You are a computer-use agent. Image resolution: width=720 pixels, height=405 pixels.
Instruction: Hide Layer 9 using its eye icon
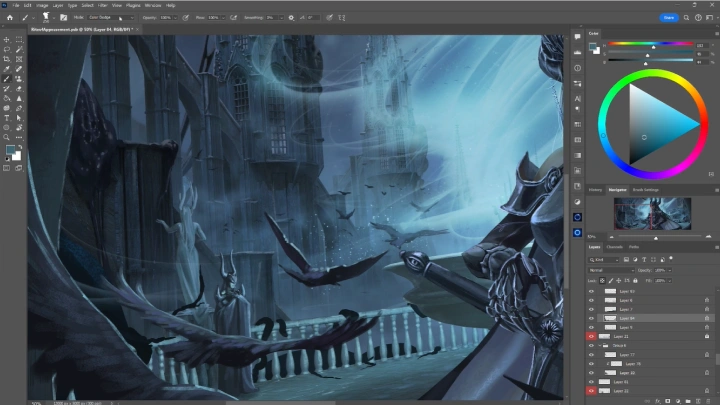click(591, 327)
